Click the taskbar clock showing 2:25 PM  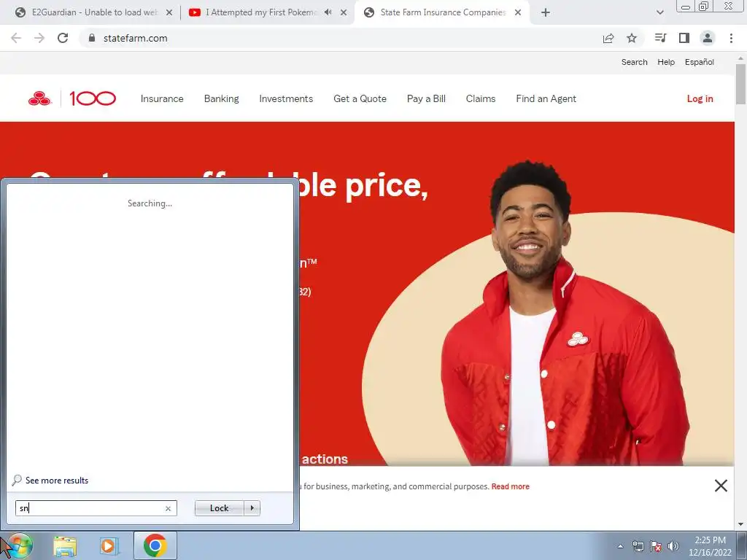[710, 546]
